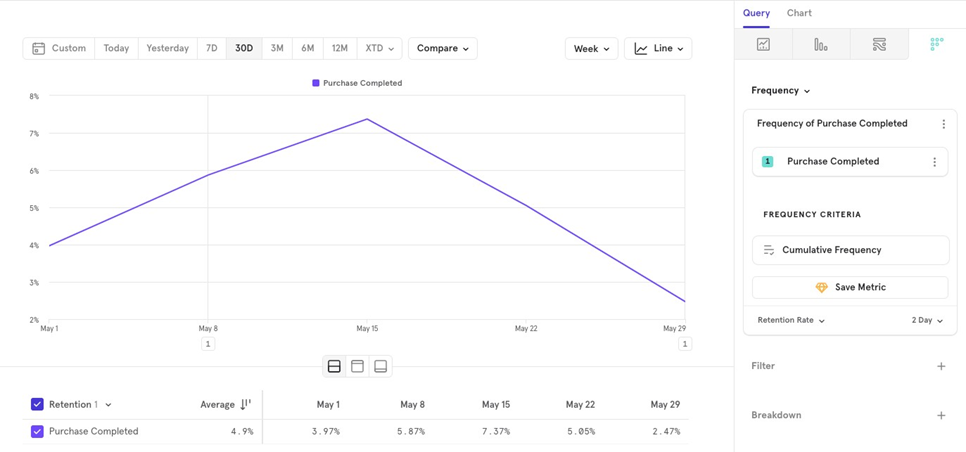Click the plus icon beside Filter
Viewport: 966px width, 452px height.
click(x=941, y=367)
